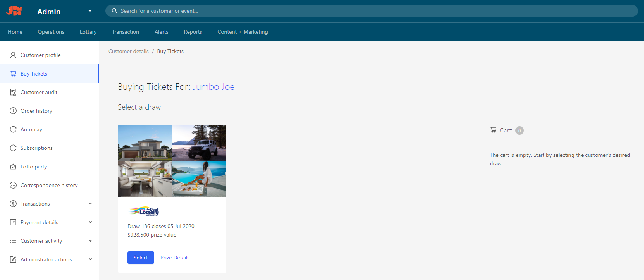Click the Buy Tickets cart icon in sidebar
The height and width of the screenshot is (280, 644).
click(x=13, y=74)
